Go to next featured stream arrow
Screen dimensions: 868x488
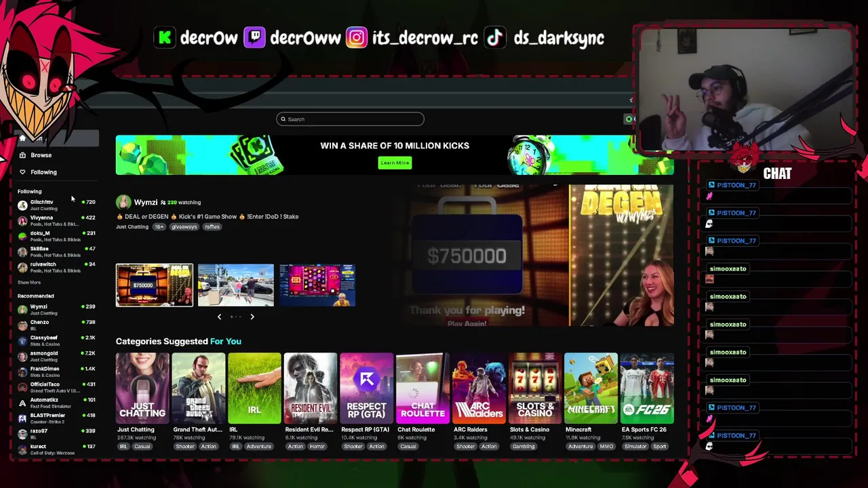tap(252, 317)
